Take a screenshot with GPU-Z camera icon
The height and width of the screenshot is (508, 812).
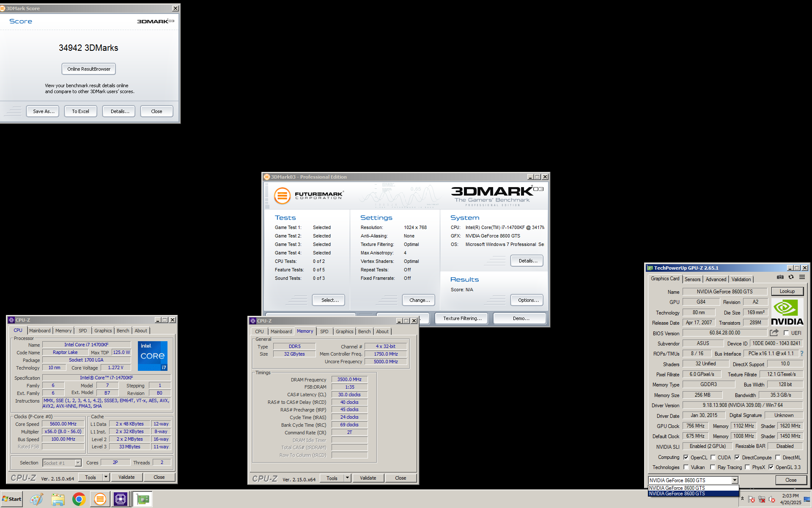[x=780, y=277]
